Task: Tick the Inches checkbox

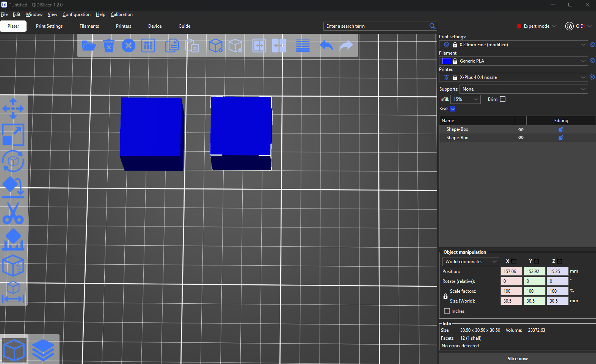Action: (447, 311)
